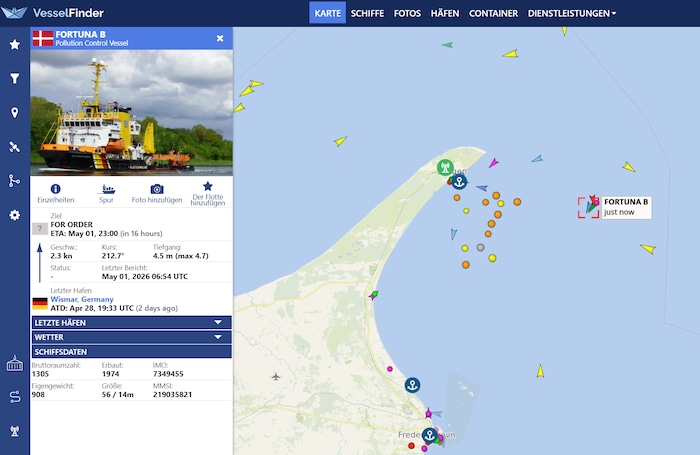Click the IMO number 7349455
Viewport: 700px width, 455px height.
168,374
